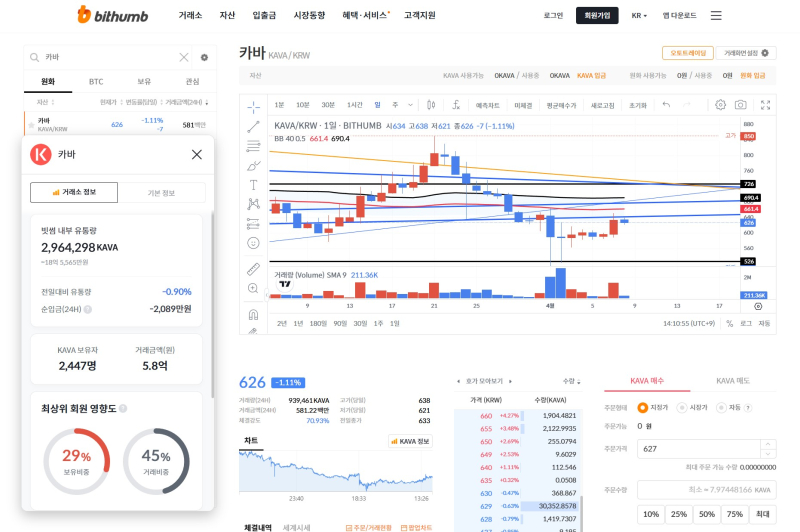This screenshot has height=532, width=800.
Task: Select the 180일 chart range
Action: pyautogui.click(x=318, y=323)
